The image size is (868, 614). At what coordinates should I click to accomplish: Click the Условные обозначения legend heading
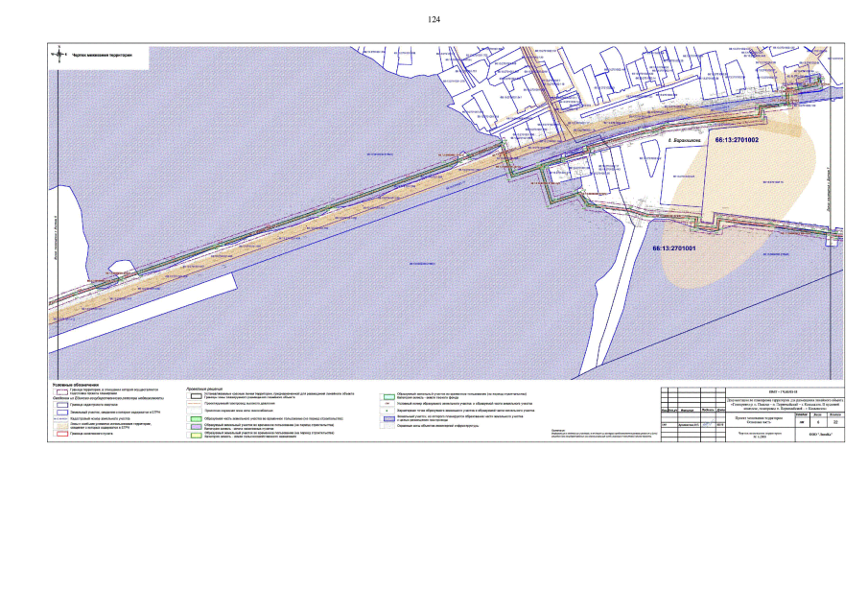click(77, 384)
